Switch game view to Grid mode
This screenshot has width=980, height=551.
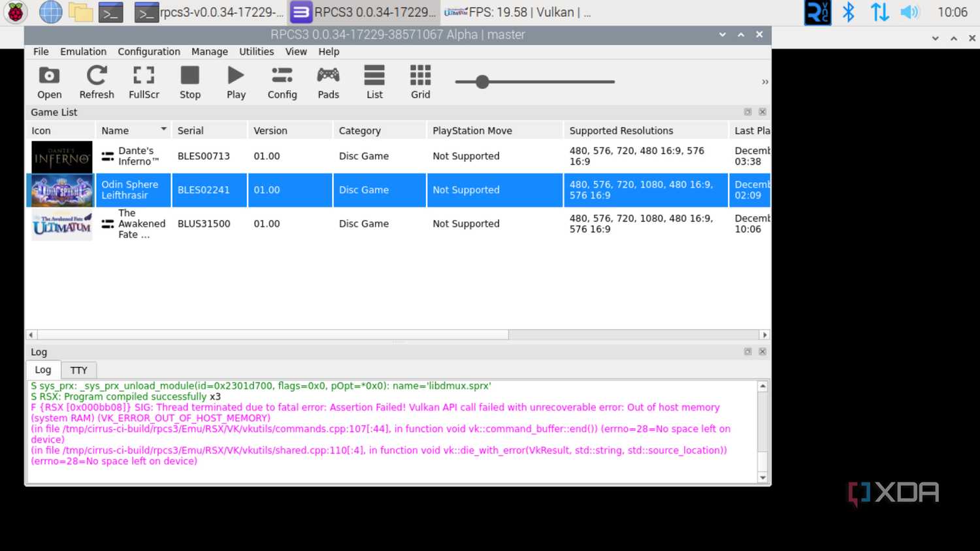point(421,82)
